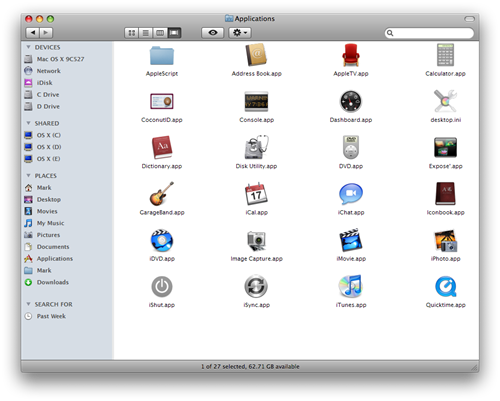Open Desktop in the sidebar
The image size is (500, 401).
click(x=43, y=199)
